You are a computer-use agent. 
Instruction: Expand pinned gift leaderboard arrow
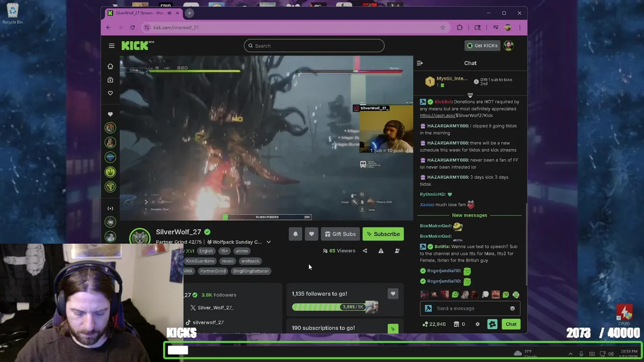pyautogui.click(x=470, y=95)
